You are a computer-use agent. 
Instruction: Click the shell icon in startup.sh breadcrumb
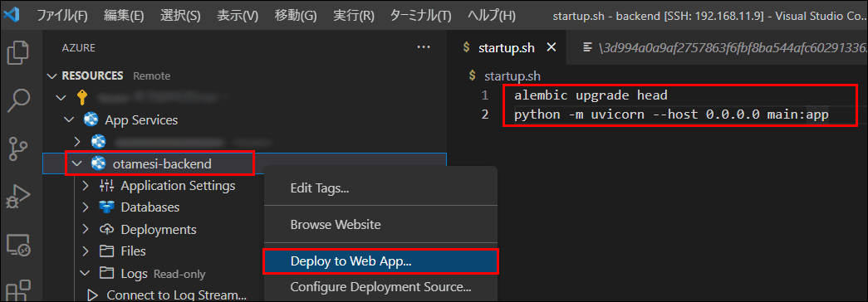pyautogui.click(x=472, y=75)
